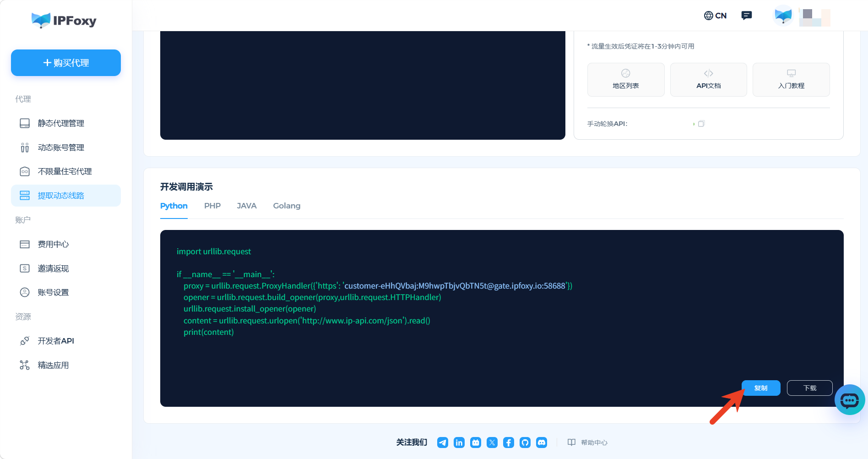The image size is (868, 459).
Task: Open the 地区列表 card
Action: [x=626, y=80]
